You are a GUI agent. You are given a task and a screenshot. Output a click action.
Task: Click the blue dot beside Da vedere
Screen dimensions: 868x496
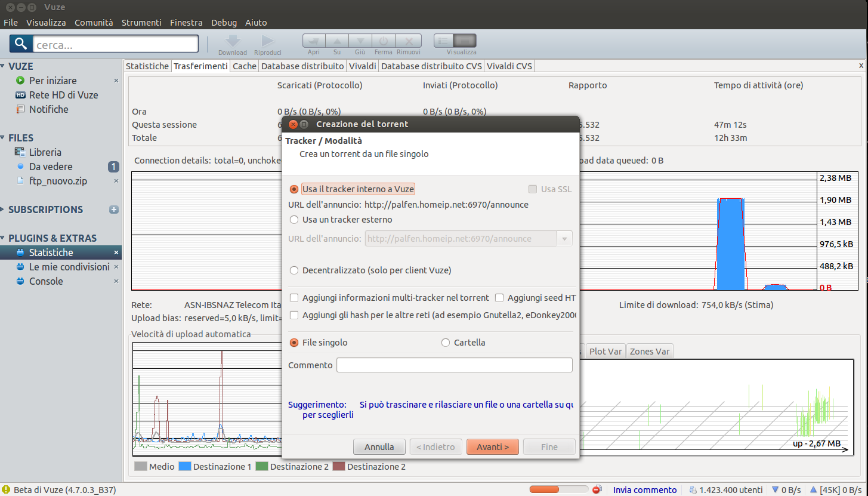tap(20, 167)
